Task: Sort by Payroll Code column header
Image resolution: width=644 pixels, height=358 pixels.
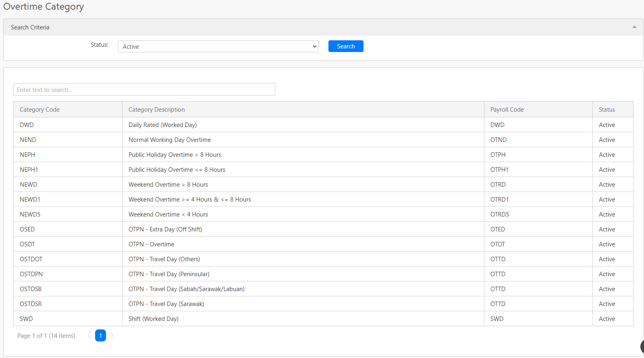Action: tap(507, 110)
